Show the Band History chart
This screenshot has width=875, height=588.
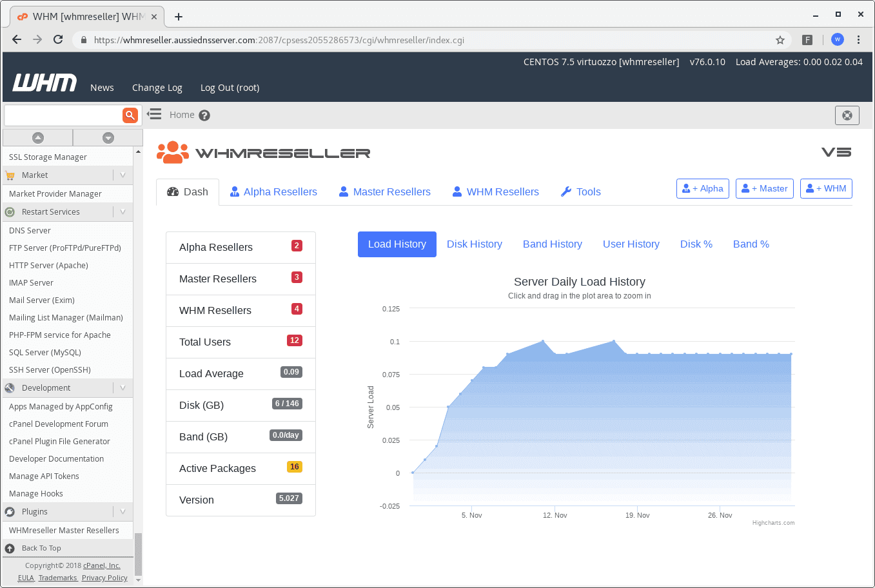pos(553,244)
